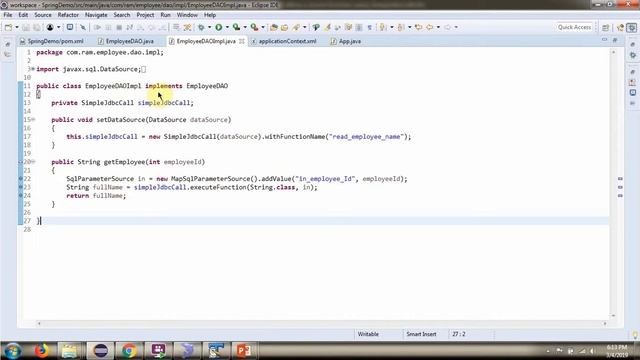
Task: Click the Save icon in toolbar
Action: click(x=26, y=27)
